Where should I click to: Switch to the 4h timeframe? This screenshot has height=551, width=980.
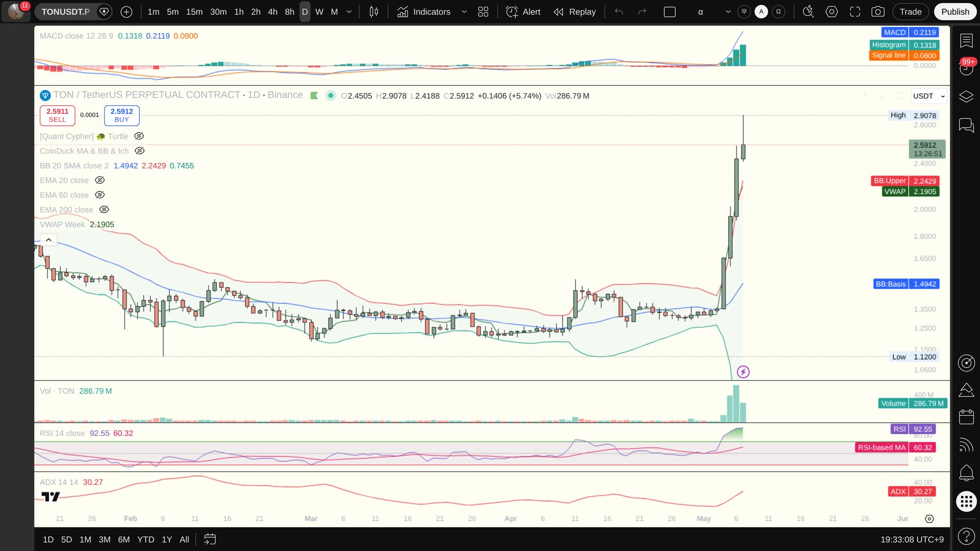273,12
